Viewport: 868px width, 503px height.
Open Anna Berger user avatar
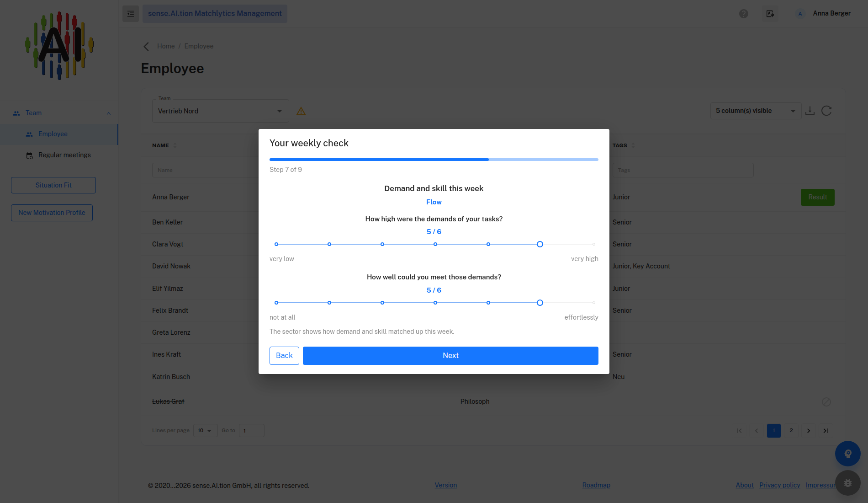point(800,14)
